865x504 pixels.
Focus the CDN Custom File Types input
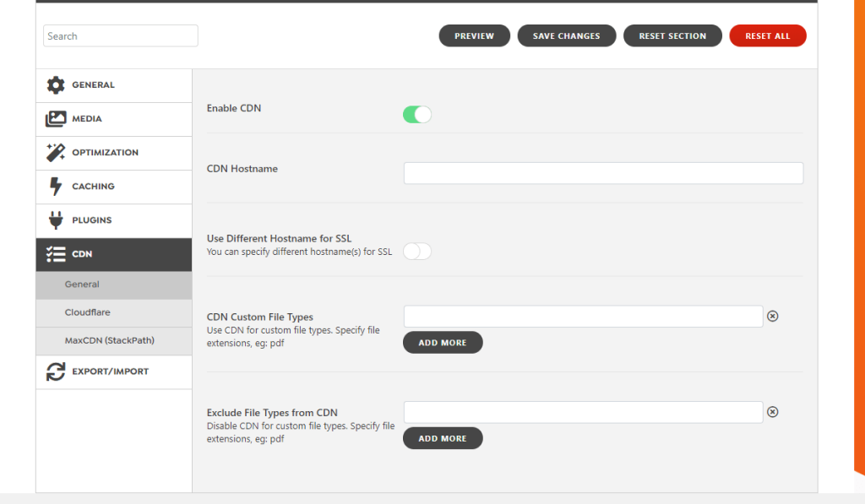click(583, 317)
